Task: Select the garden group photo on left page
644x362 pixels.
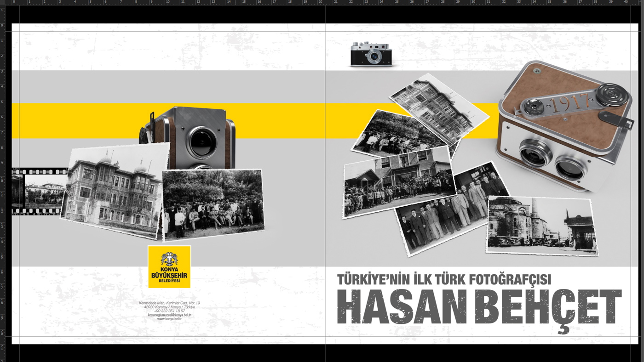Action: (x=213, y=205)
